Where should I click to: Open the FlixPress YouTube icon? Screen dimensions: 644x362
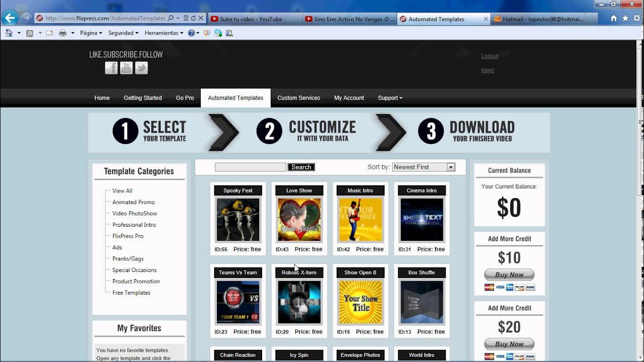(x=126, y=68)
